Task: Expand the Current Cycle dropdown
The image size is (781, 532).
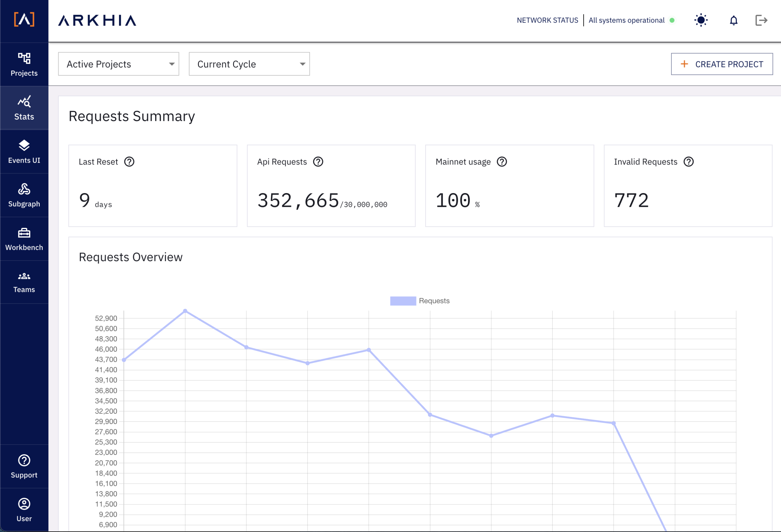Action: (x=249, y=64)
